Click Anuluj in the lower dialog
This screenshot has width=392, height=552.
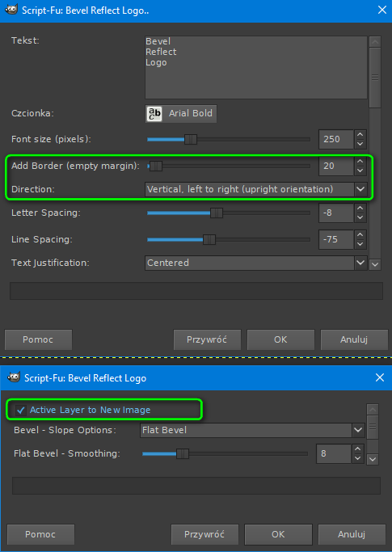point(352,534)
